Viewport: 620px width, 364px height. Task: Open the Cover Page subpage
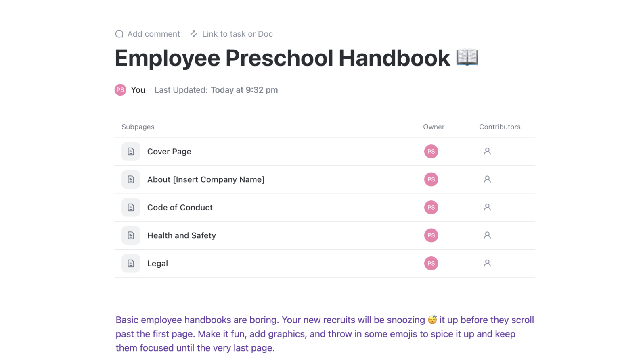(x=169, y=151)
